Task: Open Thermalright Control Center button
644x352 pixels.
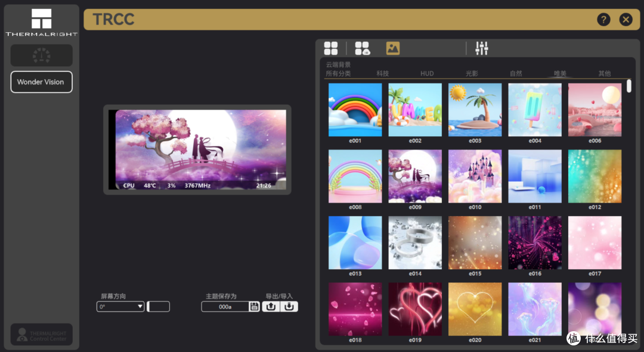Action: [x=42, y=334]
